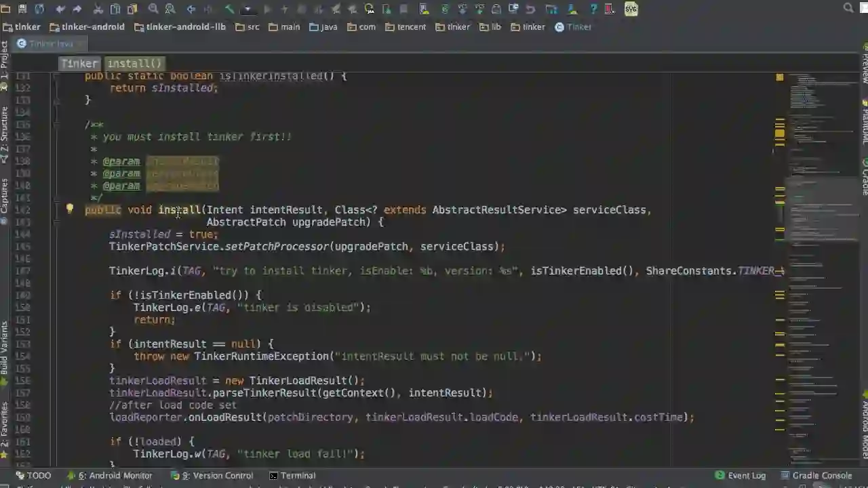Viewport: 868px width, 488px height.
Task: Click the SVG toolbar icon
Action: [631, 9]
